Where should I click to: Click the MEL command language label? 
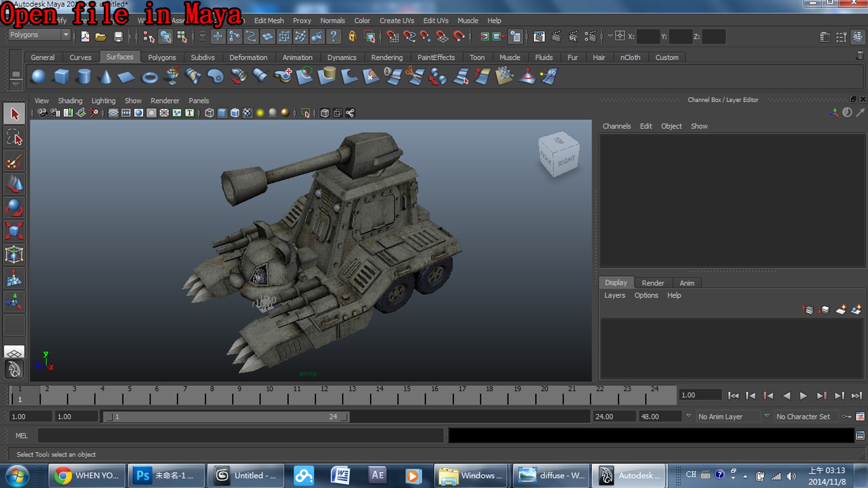click(21, 436)
